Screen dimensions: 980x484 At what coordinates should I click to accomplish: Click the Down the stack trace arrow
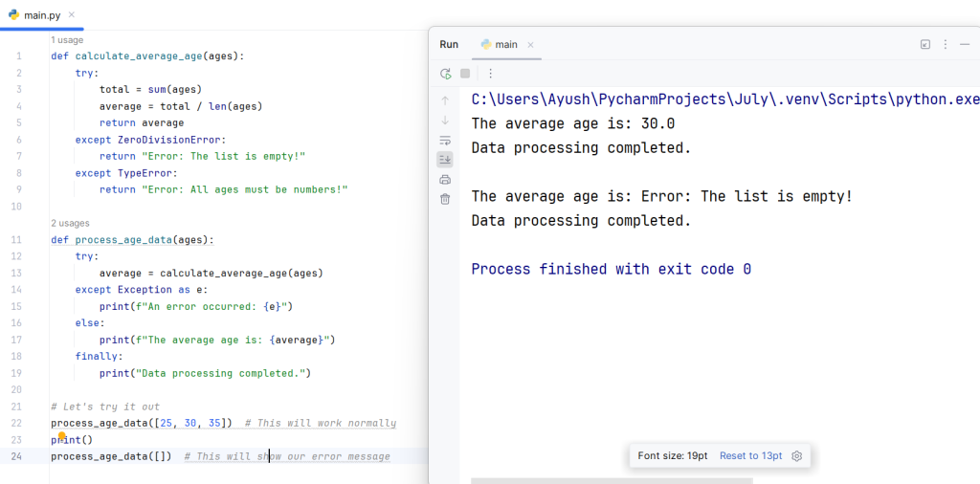tap(445, 120)
